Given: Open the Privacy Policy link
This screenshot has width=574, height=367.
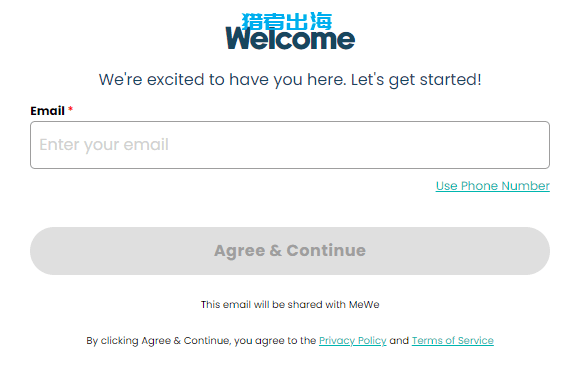Looking at the screenshot, I should point(353,341).
